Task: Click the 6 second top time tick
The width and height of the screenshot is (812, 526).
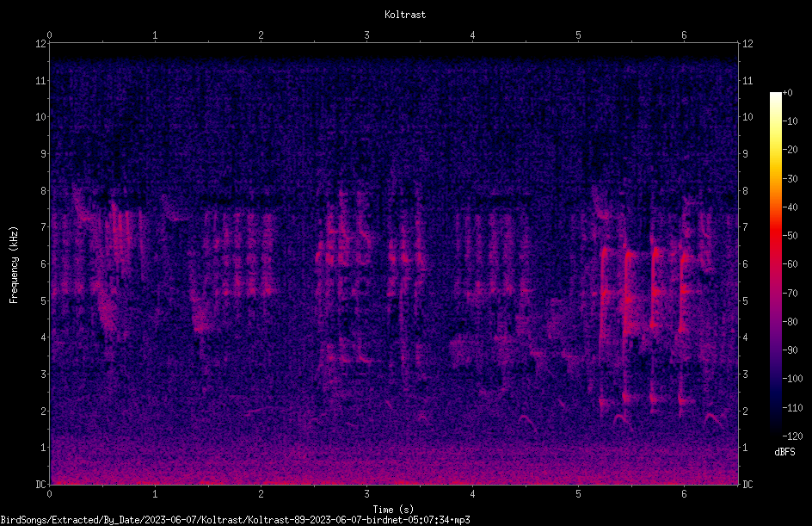Action: point(684,35)
